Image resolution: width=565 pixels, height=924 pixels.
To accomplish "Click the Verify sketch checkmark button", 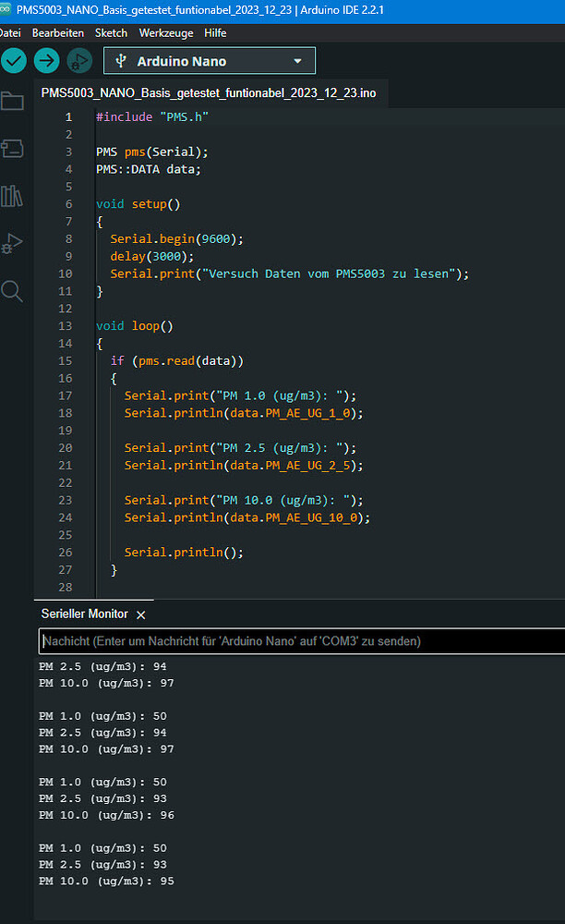I will click(13, 61).
